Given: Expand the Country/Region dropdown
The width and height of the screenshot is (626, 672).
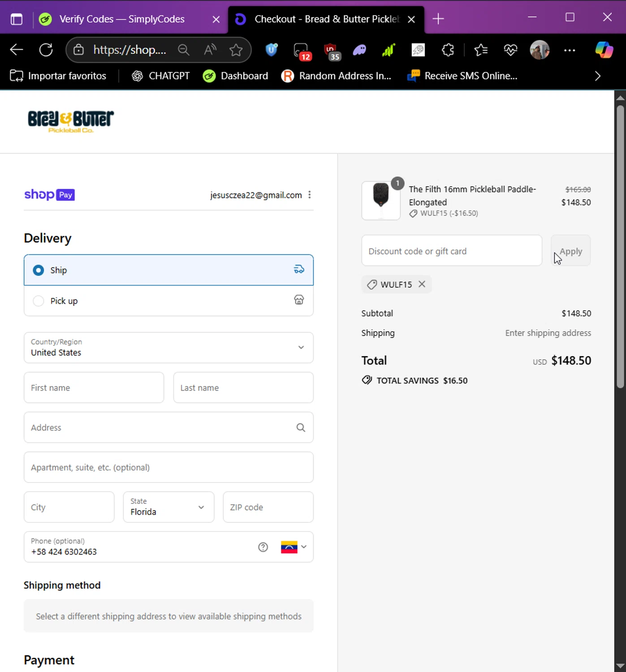Looking at the screenshot, I should (x=168, y=348).
